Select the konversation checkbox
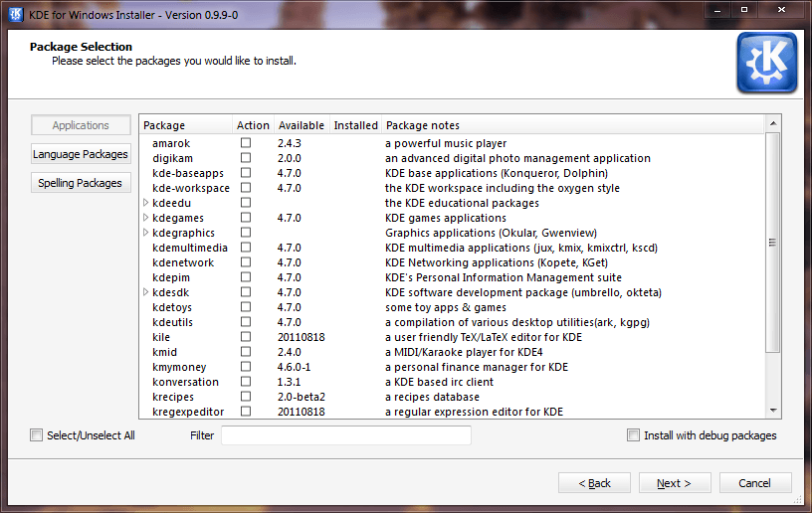812x513 pixels. (246, 382)
